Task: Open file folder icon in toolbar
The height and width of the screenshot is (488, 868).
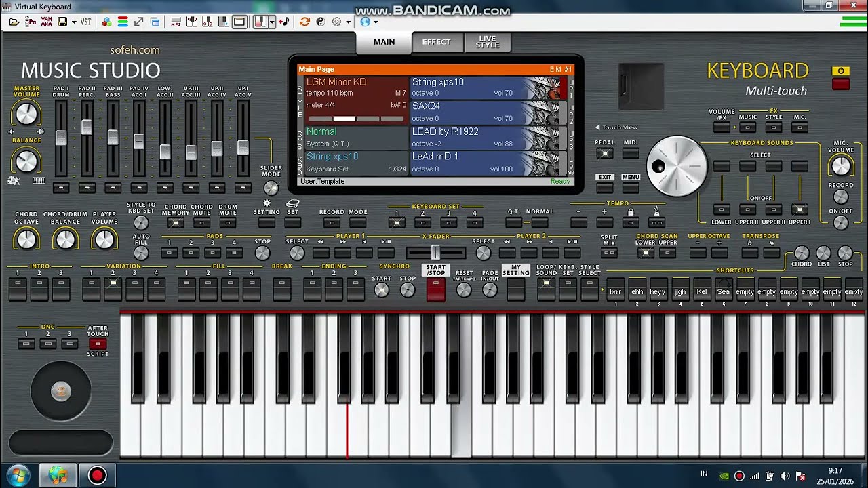Action: coord(14,22)
